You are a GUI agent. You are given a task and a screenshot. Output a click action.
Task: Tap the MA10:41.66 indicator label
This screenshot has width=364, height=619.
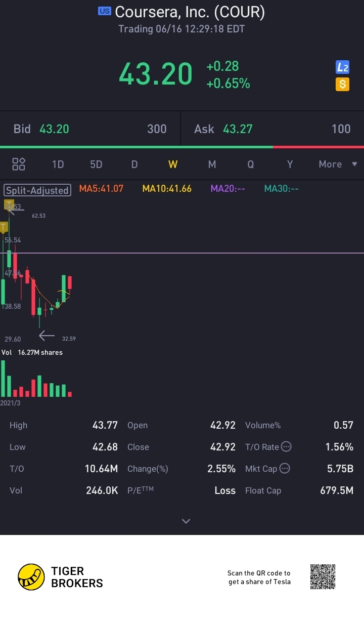click(167, 189)
